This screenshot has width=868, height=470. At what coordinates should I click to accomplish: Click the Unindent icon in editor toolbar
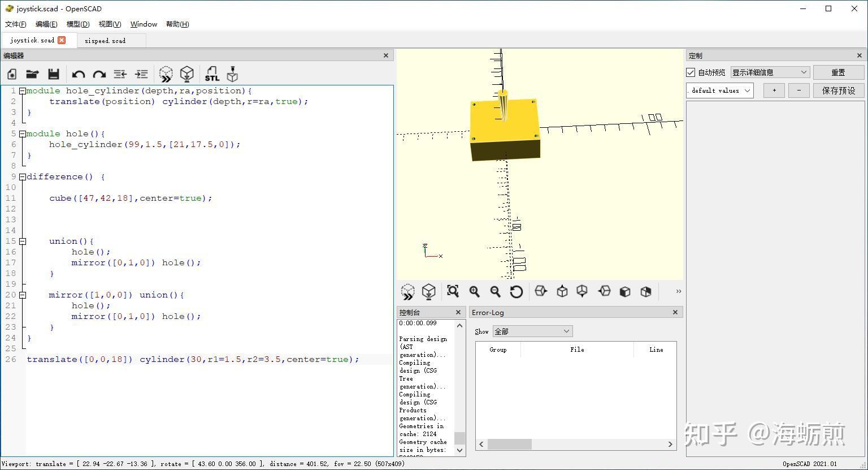tap(120, 74)
